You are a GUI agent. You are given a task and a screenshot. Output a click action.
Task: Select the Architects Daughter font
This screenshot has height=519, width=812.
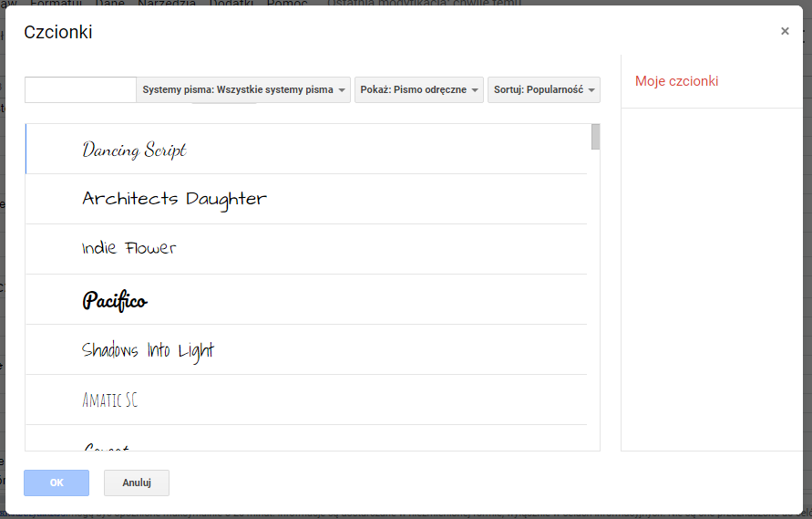click(306, 199)
